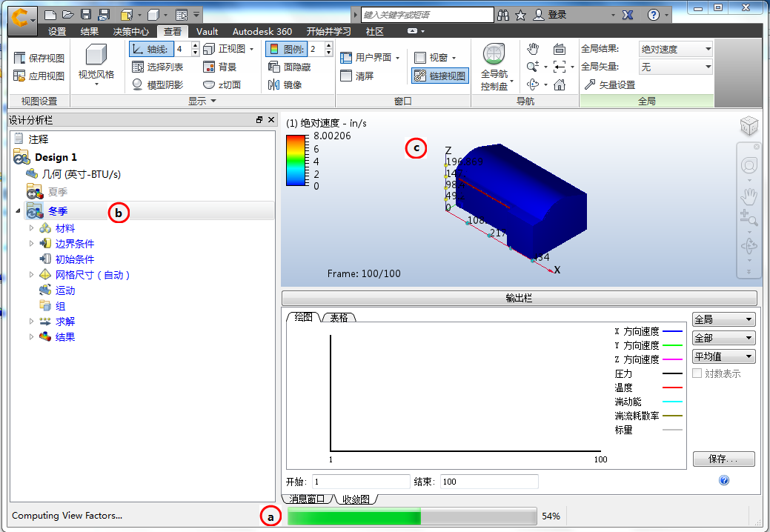This screenshot has width=770, height=532.
Task: Click the New file icon in quick access toolbar
Action: pos(50,16)
